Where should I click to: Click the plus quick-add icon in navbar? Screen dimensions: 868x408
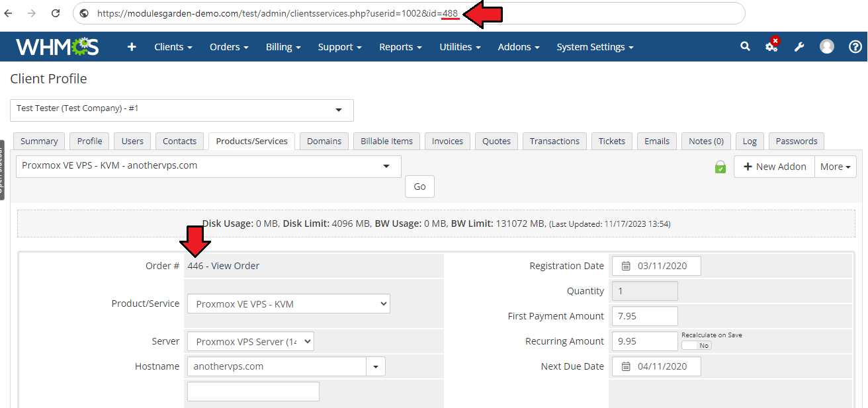click(x=132, y=47)
